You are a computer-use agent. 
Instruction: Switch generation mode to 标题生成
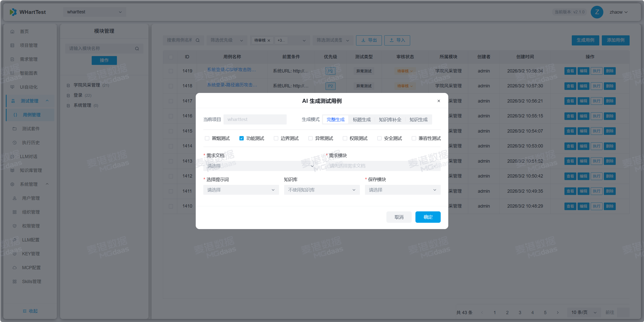[362, 120]
